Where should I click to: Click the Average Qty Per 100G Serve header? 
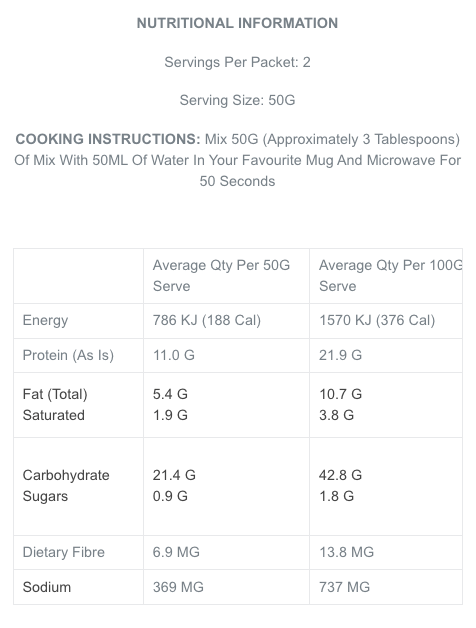(391, 276)
